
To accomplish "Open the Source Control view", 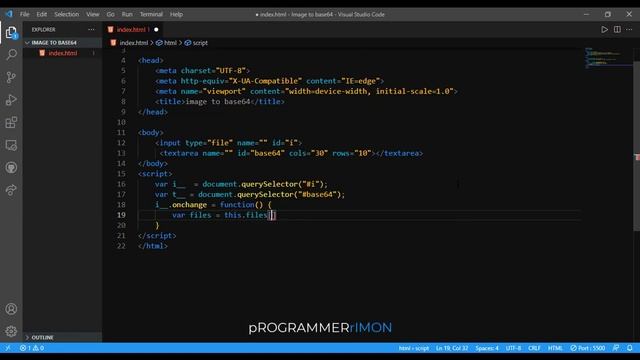I will pos(11,77).
